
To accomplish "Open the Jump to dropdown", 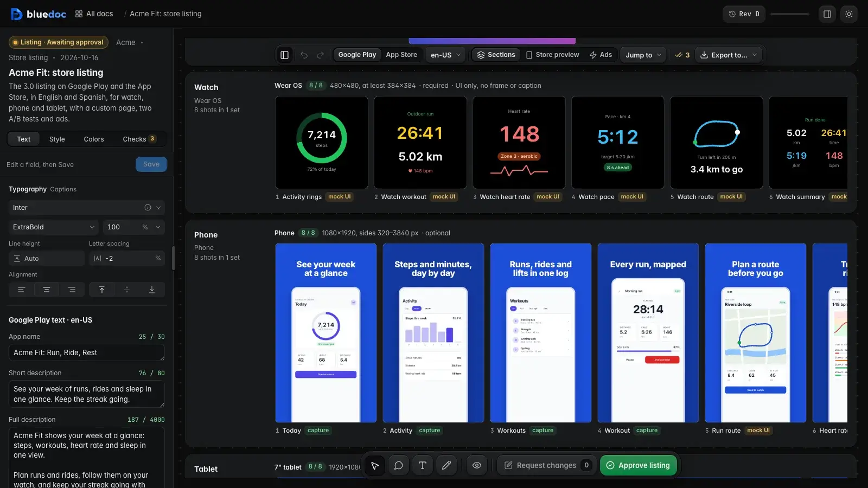I will point(643,55).
